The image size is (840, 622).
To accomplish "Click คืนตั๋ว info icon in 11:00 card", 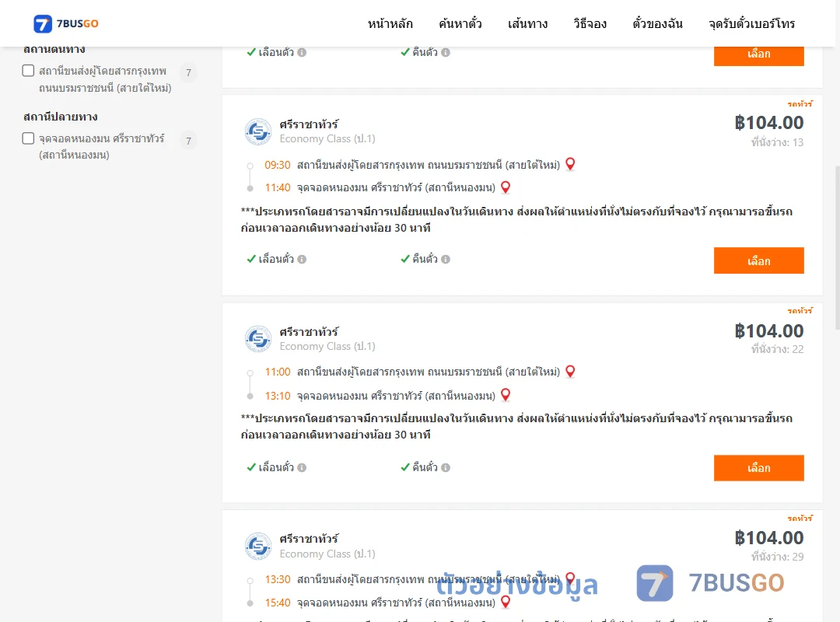I will point(446,468).
